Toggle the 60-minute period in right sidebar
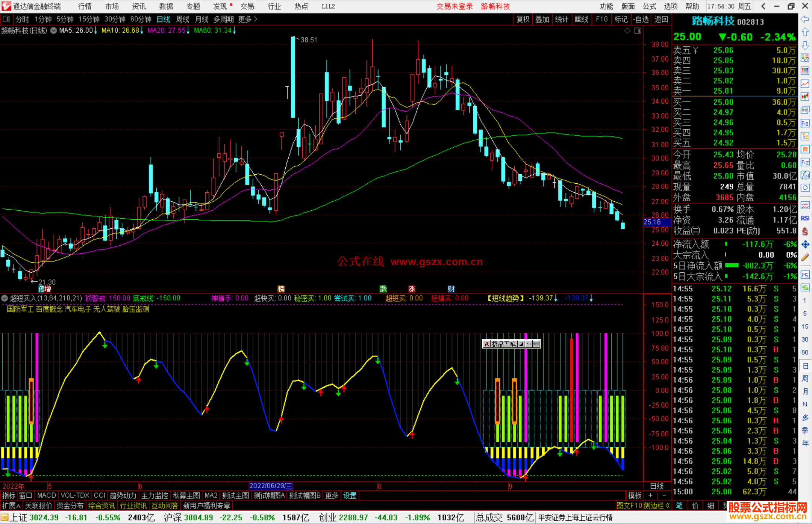Screen dimensions: 812x524 [805, 352]
